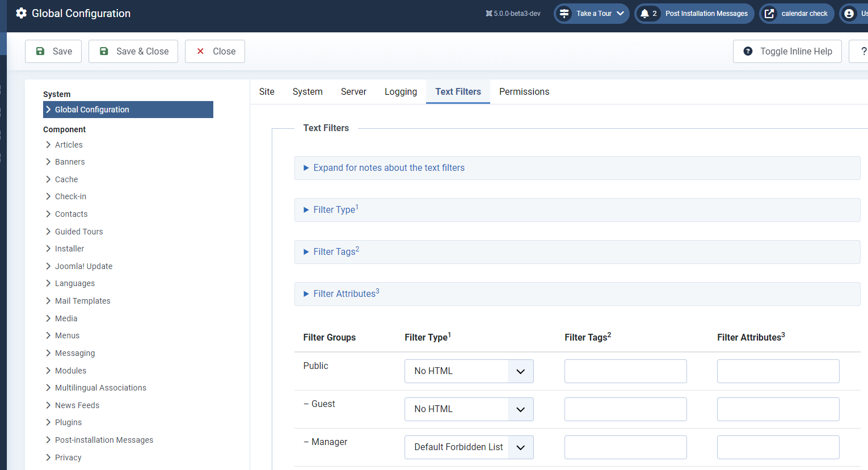Open the Modules component settings

point(70,371)
